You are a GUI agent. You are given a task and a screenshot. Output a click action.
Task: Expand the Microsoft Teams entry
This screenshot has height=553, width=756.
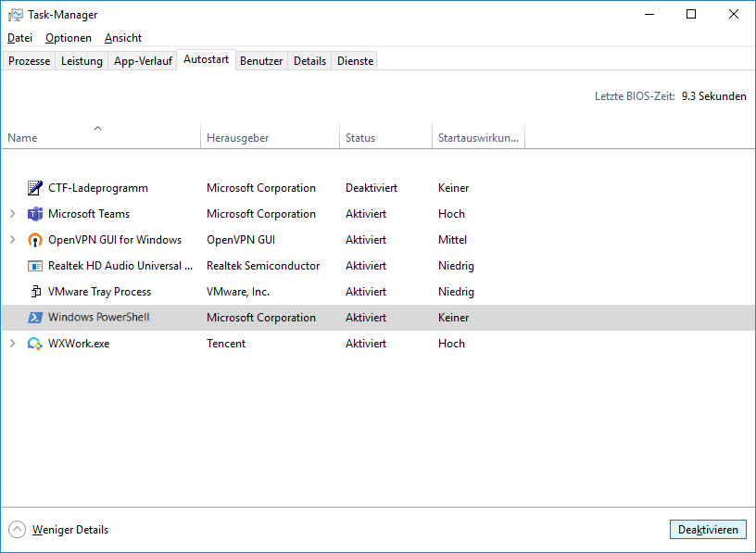click(12, 214)
